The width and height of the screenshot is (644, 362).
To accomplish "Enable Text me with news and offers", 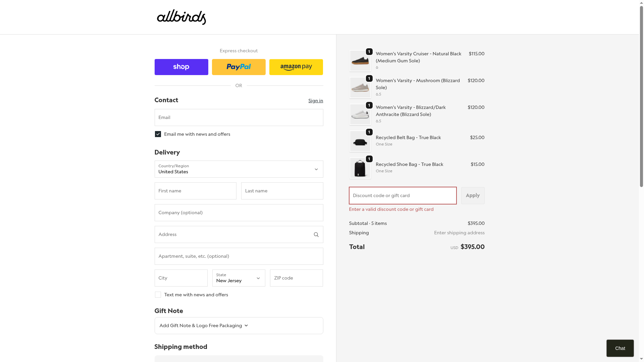I will click(x=158, y=295).
